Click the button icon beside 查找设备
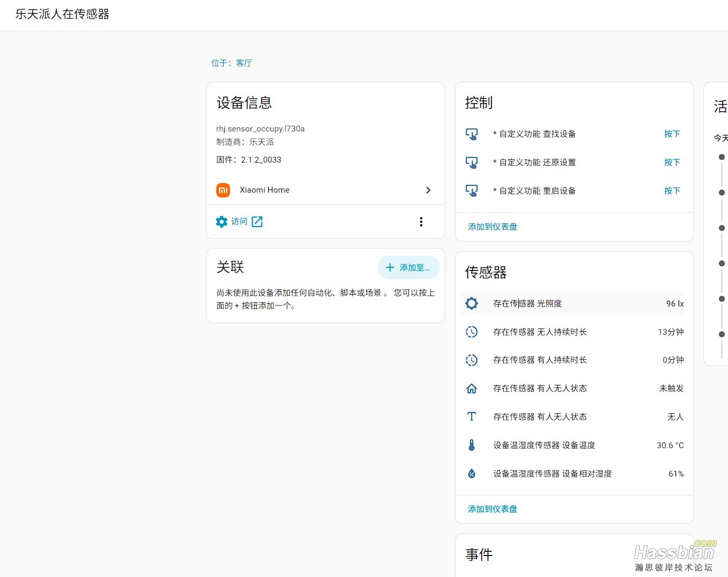The height and width of the screenshot is (577, 728). coord(472,134)
